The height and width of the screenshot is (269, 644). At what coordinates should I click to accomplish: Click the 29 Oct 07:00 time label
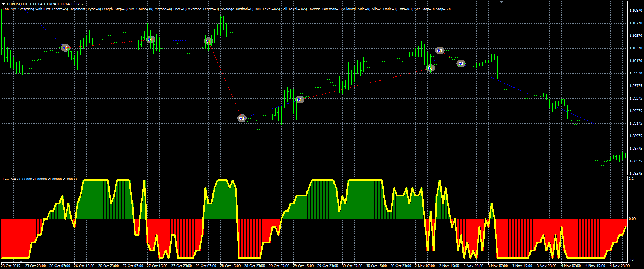click(279, 266)
